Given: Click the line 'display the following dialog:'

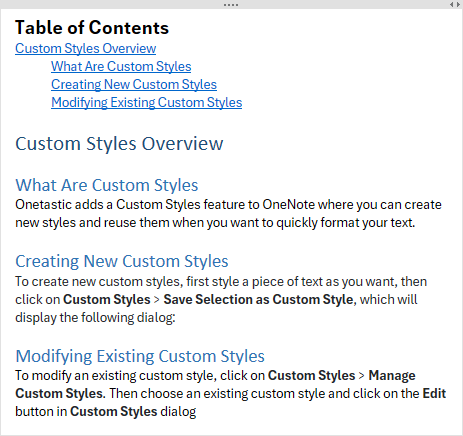Looking at the screenshot, I should (95, 318).
